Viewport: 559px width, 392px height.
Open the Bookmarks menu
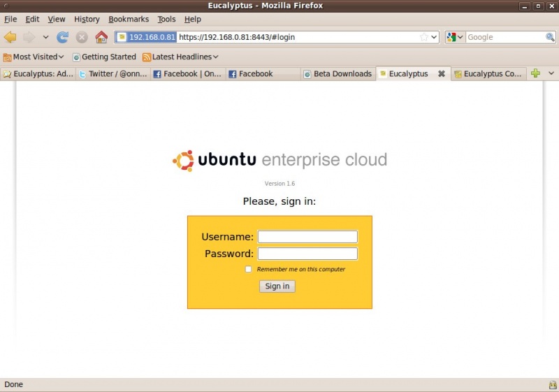pyautogui.click(x=129, y=20)
